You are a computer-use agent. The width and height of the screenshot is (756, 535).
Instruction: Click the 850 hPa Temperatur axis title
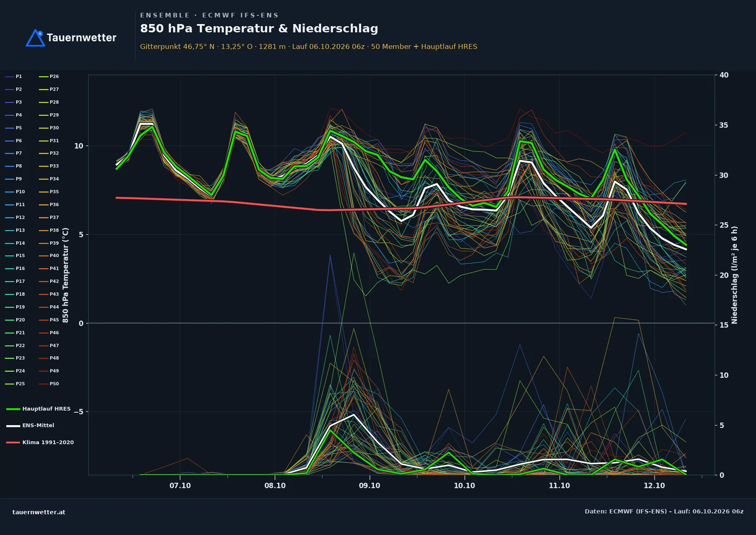coord(65,275)
